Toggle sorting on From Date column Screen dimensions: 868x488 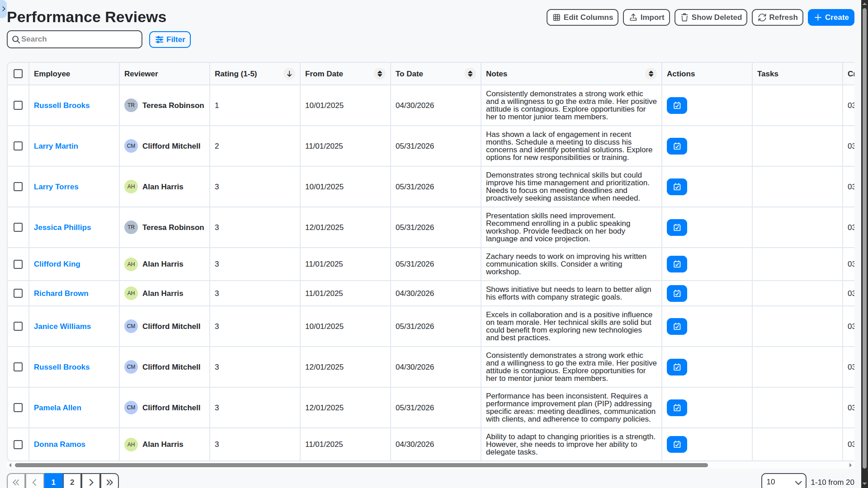(x=379, y=74)
